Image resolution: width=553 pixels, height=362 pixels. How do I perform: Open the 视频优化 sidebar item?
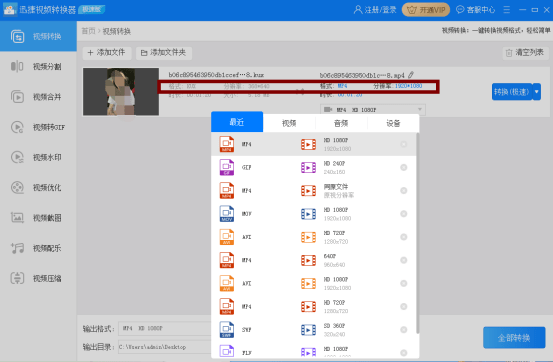coord(38,187)
